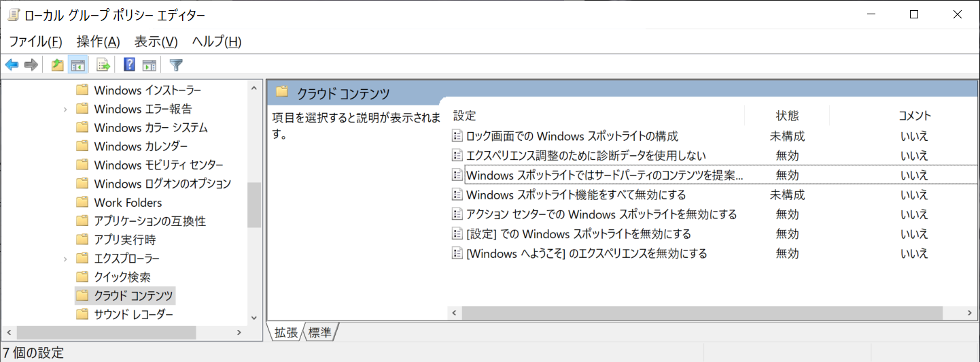980x362 pixels.
Task: Click the Forward arrow toolbar icon
Action: [x=31, y=65]
